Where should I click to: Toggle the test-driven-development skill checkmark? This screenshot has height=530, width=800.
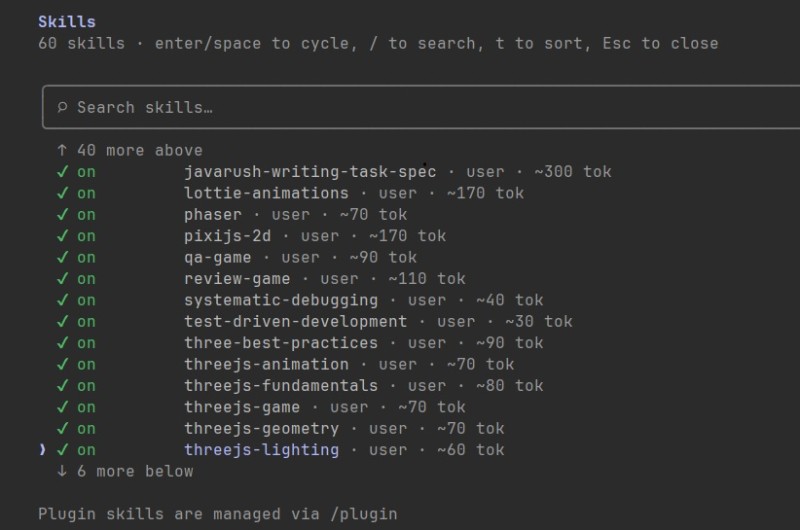[x=62, y=322]
